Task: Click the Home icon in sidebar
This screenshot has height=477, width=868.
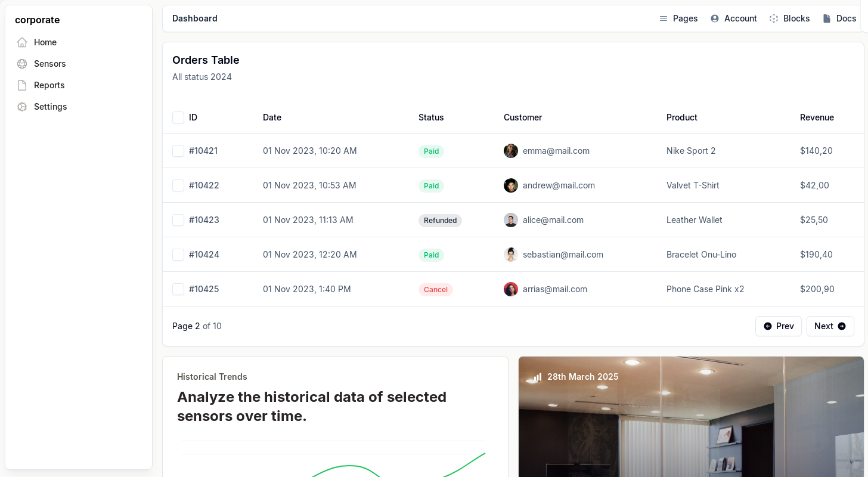Action: (x=22, y=42)
